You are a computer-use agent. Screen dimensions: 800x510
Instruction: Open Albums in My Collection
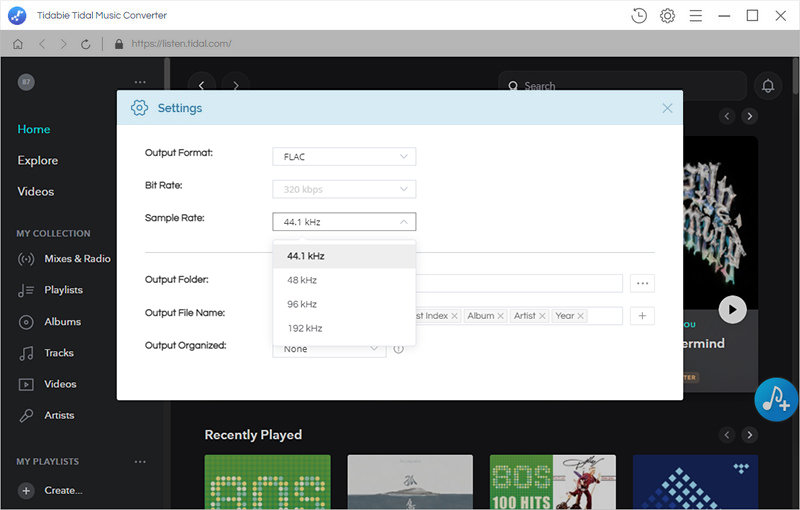point(49,321)
